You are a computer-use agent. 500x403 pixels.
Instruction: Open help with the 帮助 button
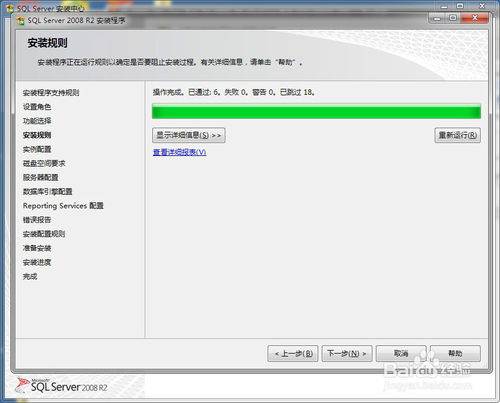tap(455, 353)
